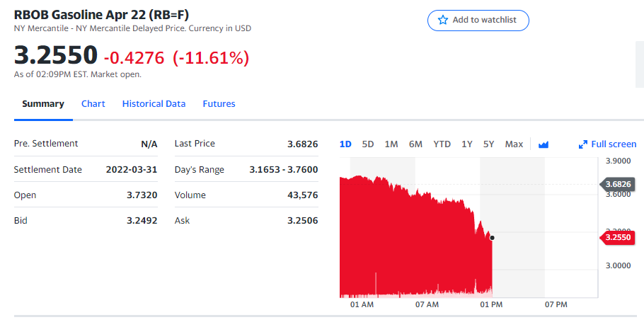The image size is (644, 327).
Task: Set the chart range to 5D
Action: click(368, 144)
